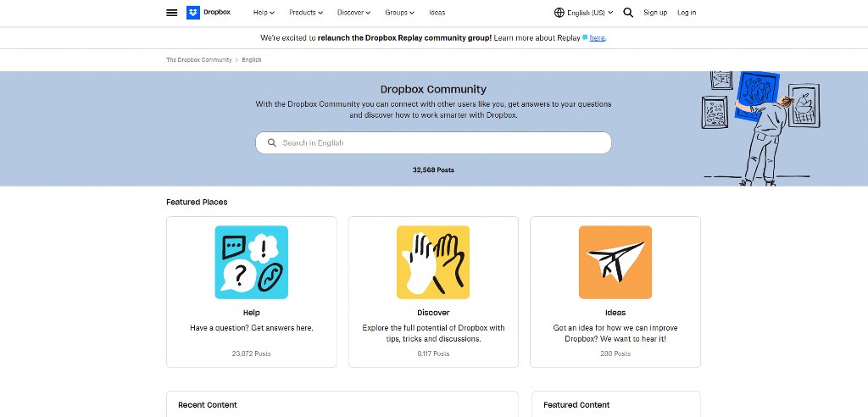The height and width of the screenshot is (417, 868).
Task: Open the hamburger menu icon
Action: click(x=171, y=13)
